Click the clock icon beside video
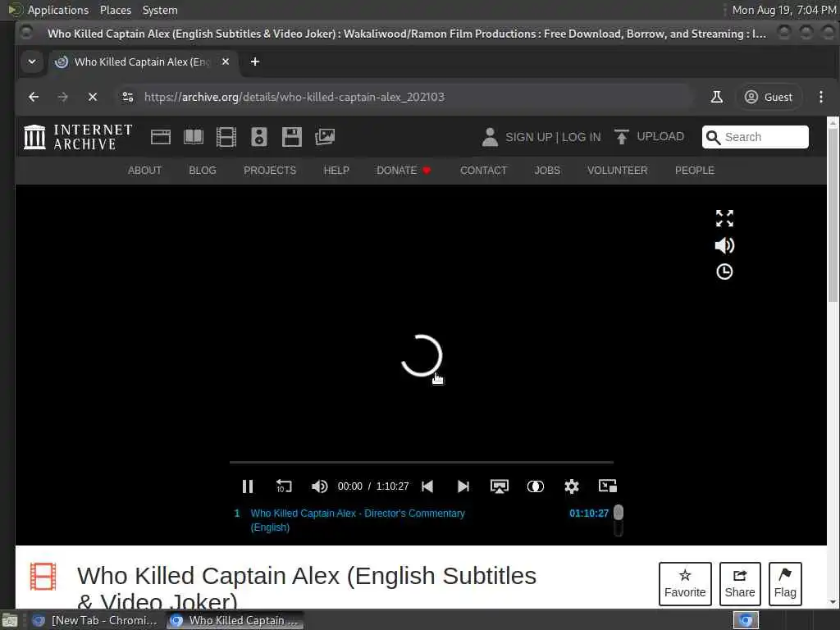Image resolution: width=840 pixels, height=630 pixels. pyautogui.click(x=724, y=272)
